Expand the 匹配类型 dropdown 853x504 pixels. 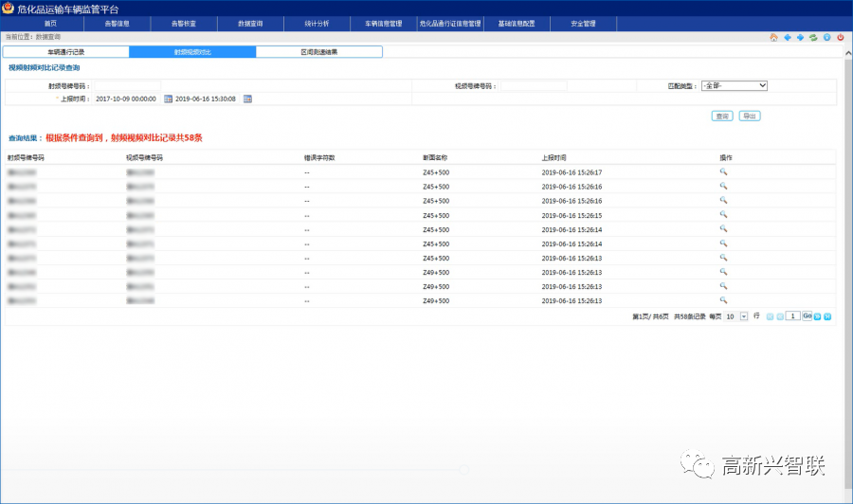tap(734, 85)
